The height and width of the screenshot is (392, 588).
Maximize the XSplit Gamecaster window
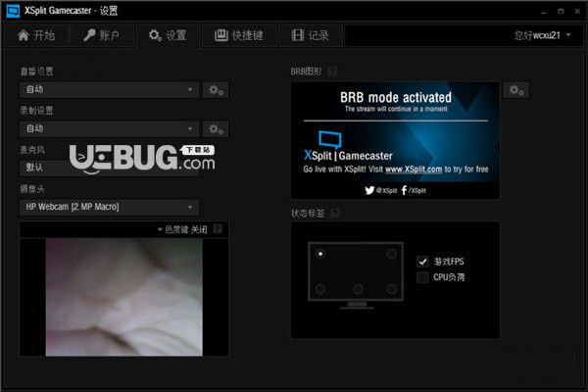pyautogui.click(x=561, y=12)
